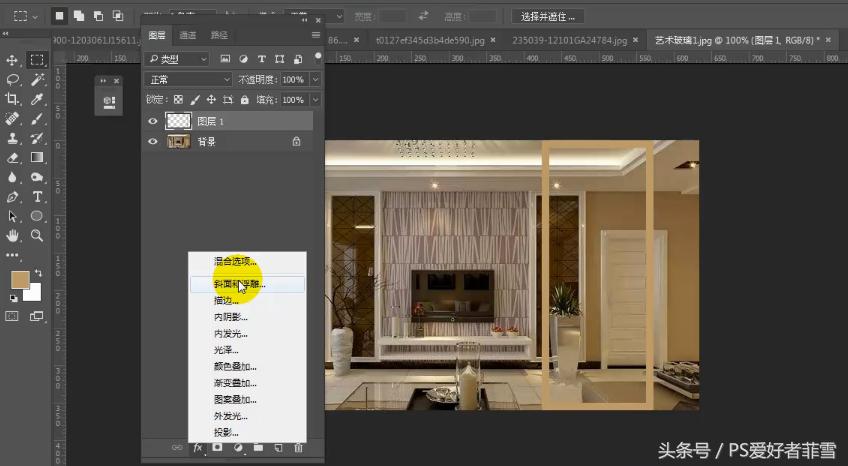
Task: Swap foreground and background colors arrow
Action: click(38, 272)
